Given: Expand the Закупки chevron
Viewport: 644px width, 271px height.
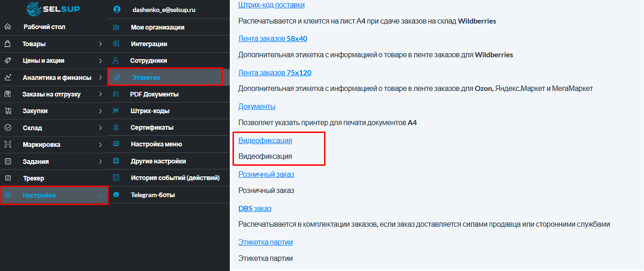Looking at the screenshot, I should [100, 111].
